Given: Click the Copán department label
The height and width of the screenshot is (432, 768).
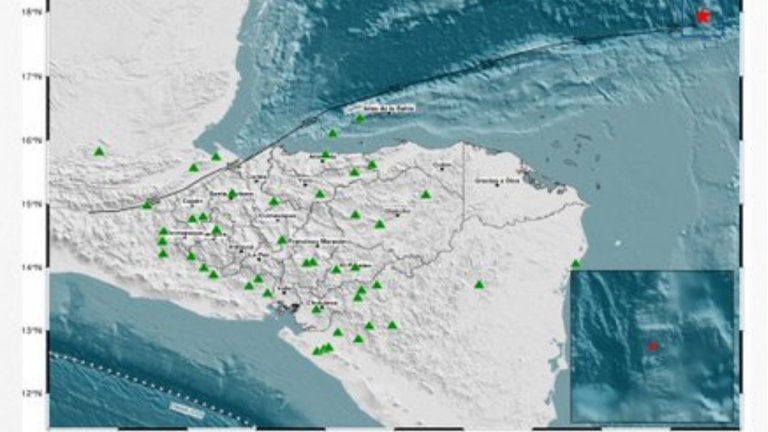Looking at the screenshot, I should (192, 201).
